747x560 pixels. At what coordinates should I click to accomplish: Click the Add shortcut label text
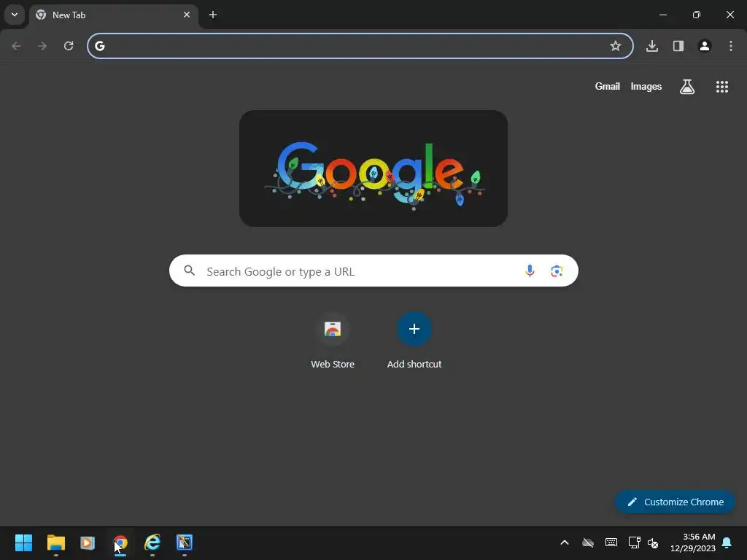414,365
